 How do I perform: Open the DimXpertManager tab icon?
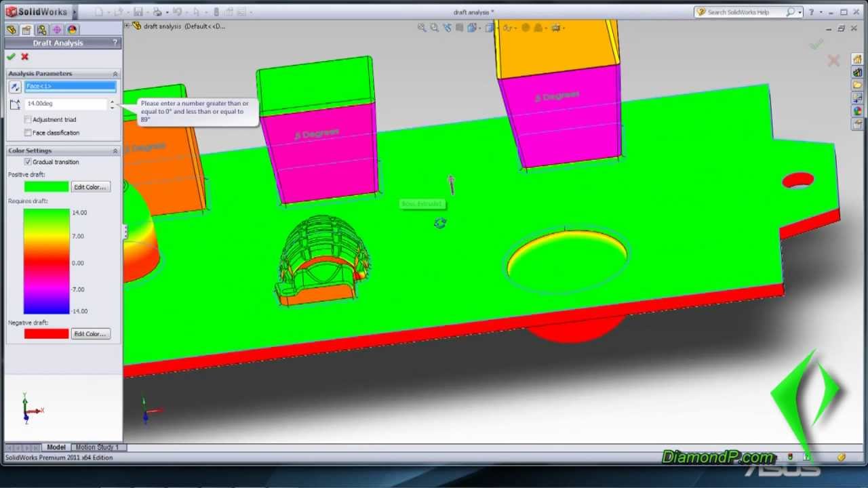56,30
